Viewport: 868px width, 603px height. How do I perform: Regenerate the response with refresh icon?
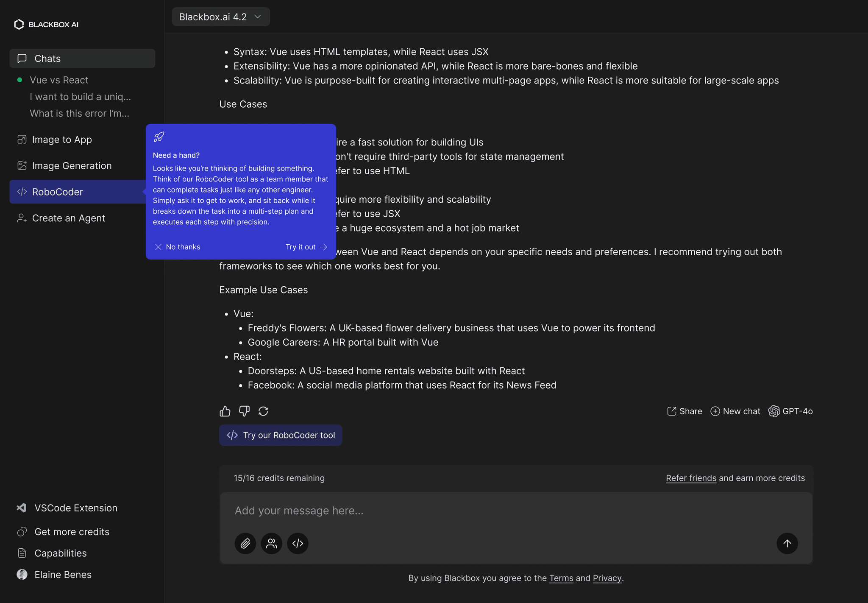point(263,411)
